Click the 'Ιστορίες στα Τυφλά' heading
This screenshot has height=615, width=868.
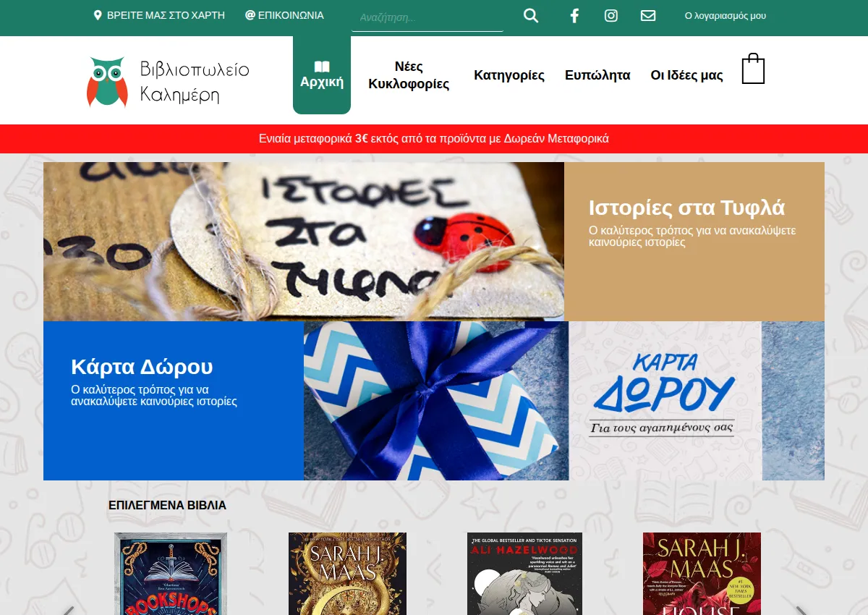click(x=686, y=208)
